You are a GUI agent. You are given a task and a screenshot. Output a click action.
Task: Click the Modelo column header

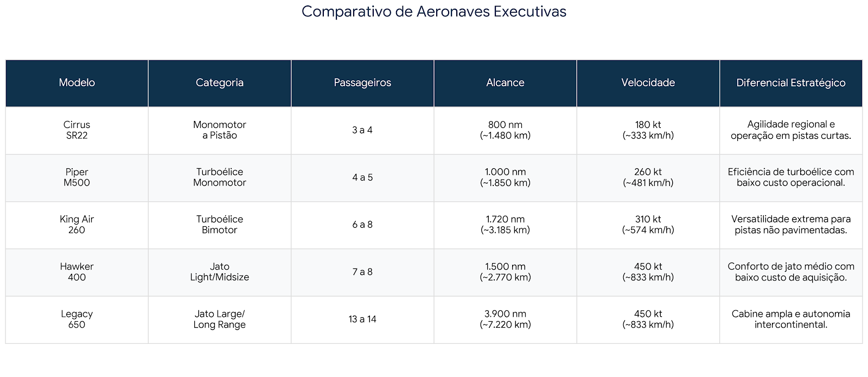click(76, 82)
